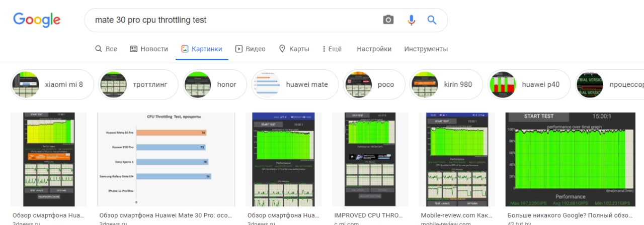Select the honor suggestion chip
Image resolution: width=644 pixels, height=225 pixels.
[x=215, y=84]
